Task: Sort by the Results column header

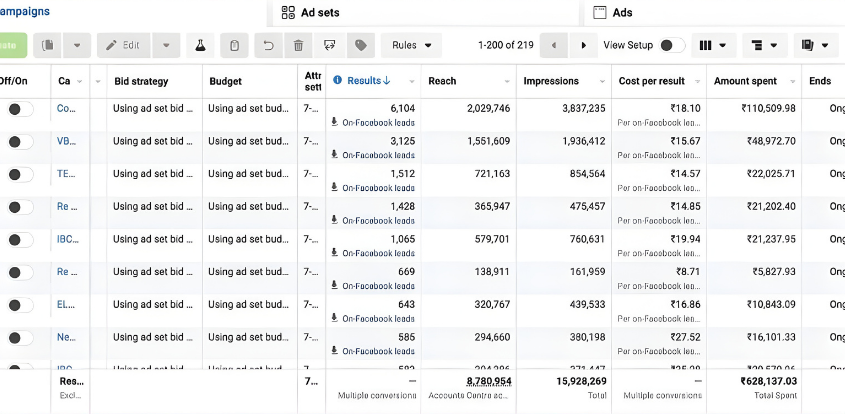Action: [368, 81]
